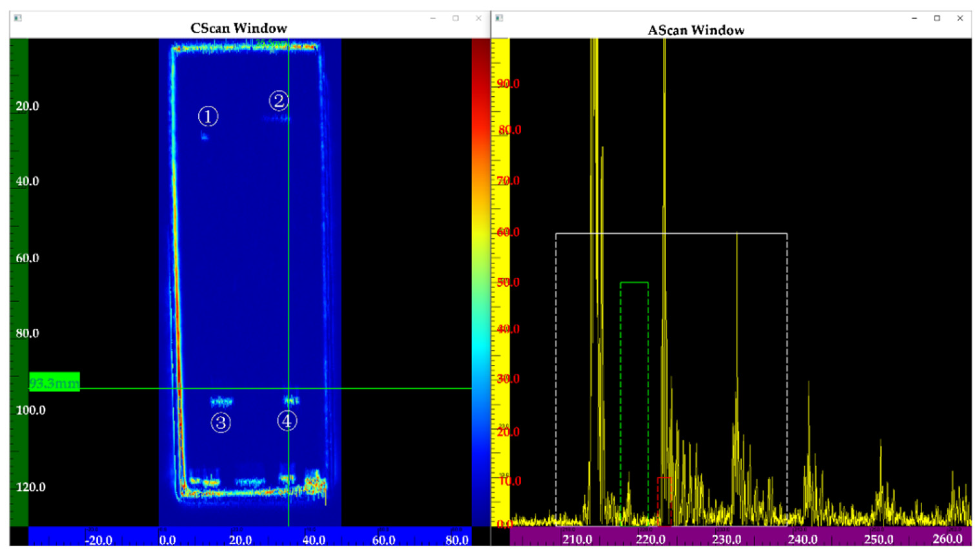The image size is (980, 556).
Task: Select the green horizontal cursor line in CScan
Action: (250, 389)
